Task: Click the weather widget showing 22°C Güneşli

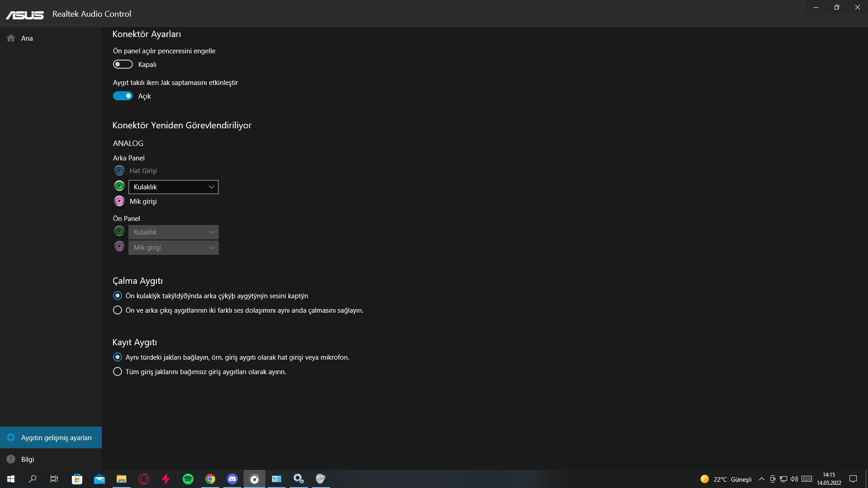Action: pyautogui.click(x=726, y=479)
